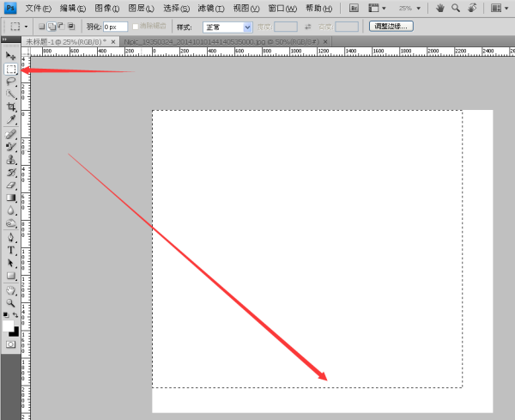The image size is (515, 420).
Task: Click the 羽化 feather input field
Action: pos(115,27)
